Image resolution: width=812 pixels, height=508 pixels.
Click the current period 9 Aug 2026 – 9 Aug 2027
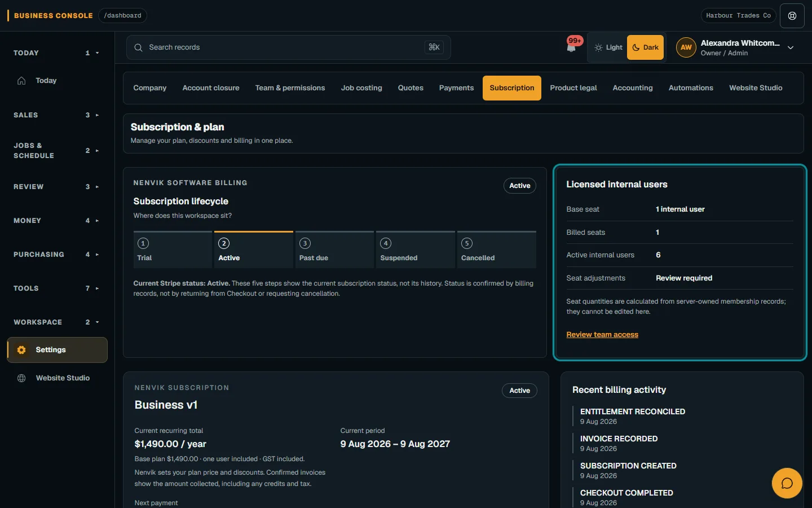(395, 444)
